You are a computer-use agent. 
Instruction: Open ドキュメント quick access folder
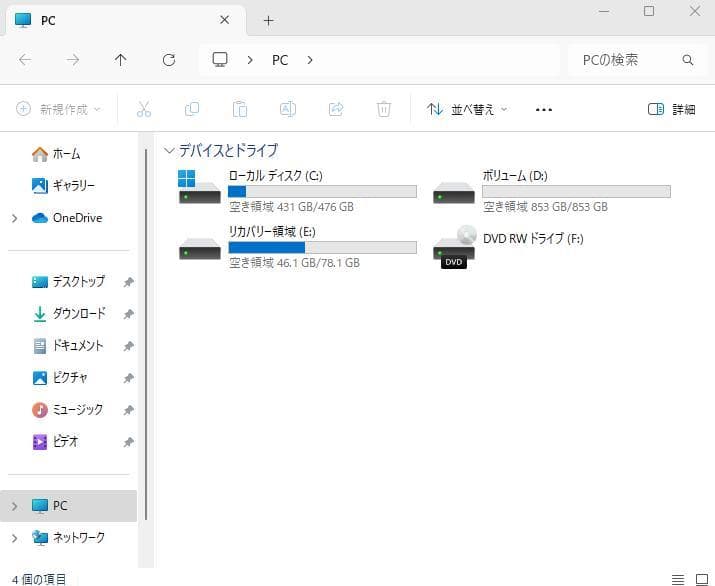click(67, 345)
